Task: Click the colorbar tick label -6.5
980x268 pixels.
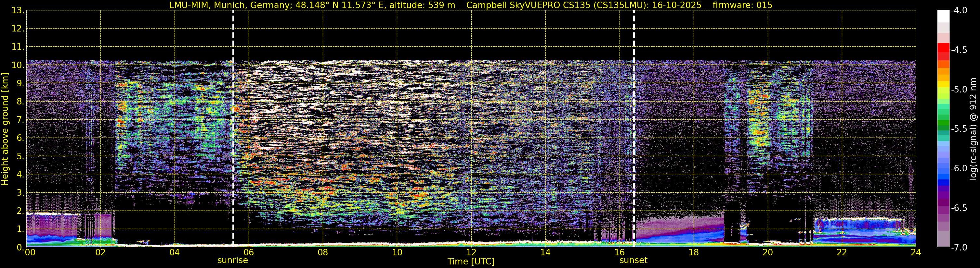Action: (x=959, y=208)
